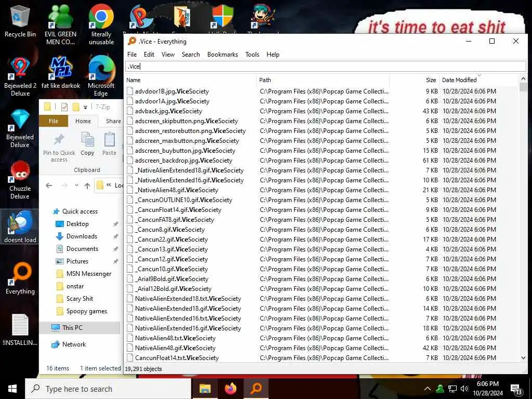Open the Tools menu in Everything

[x=252, y=54]
